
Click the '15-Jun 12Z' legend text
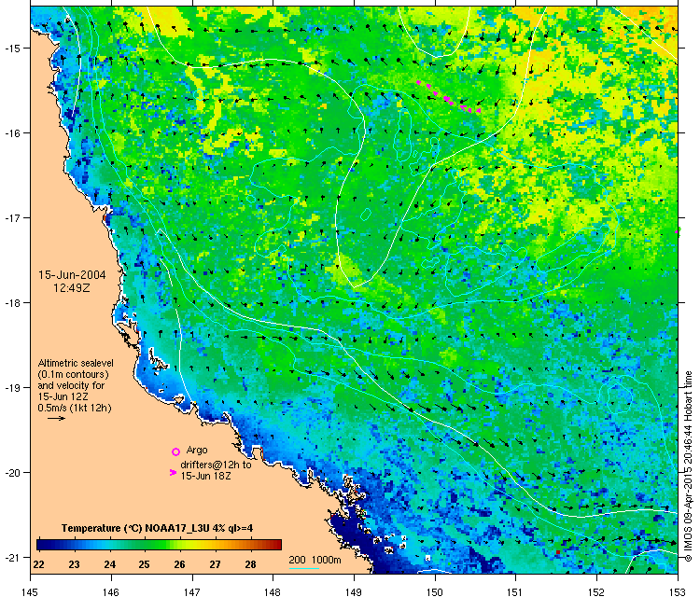(x=63, y=396)
